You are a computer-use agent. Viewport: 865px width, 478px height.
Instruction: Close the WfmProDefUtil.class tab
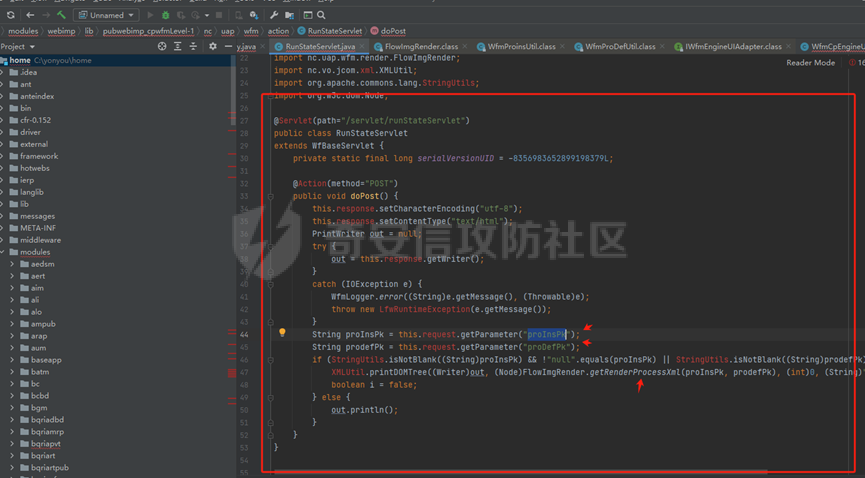662,46
